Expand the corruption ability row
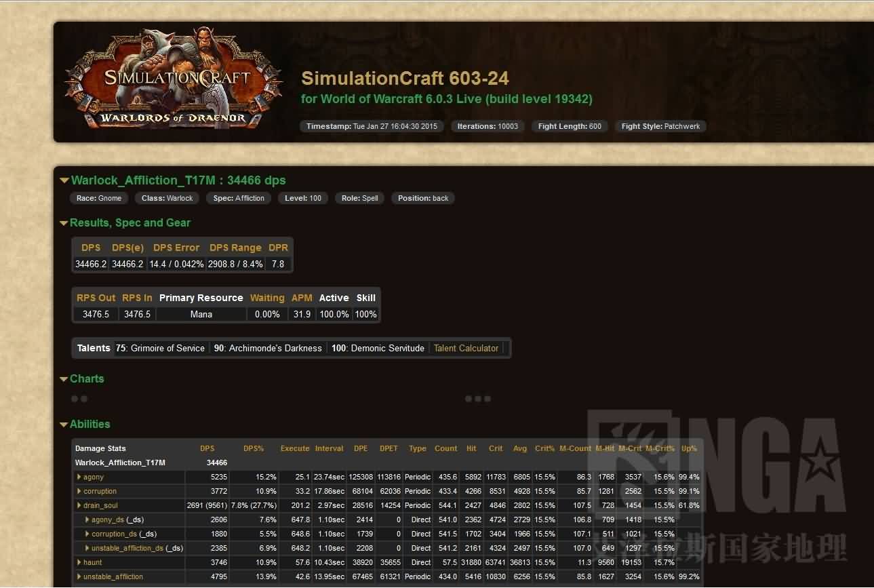The image size is (874, 588). click(79, 492)
